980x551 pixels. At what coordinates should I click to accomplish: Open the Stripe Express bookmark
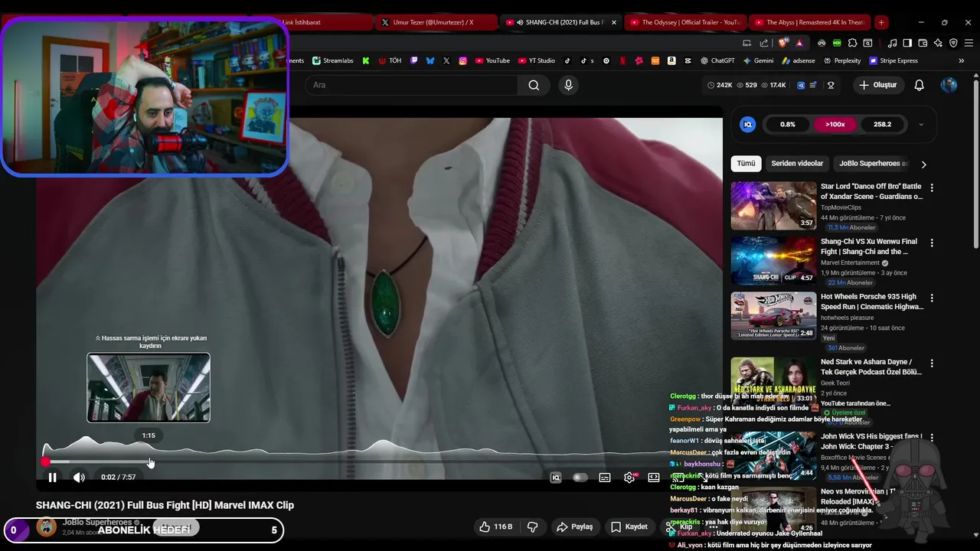coord(893,60)
